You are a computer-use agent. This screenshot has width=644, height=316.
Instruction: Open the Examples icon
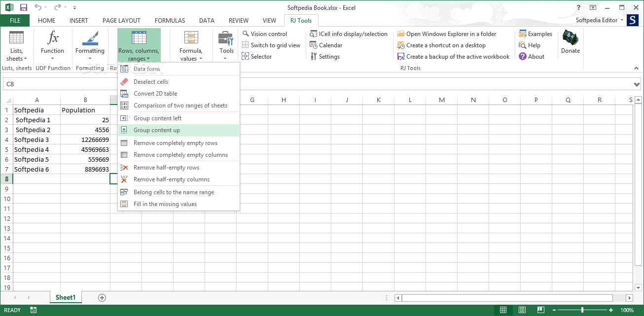point(523,34)
